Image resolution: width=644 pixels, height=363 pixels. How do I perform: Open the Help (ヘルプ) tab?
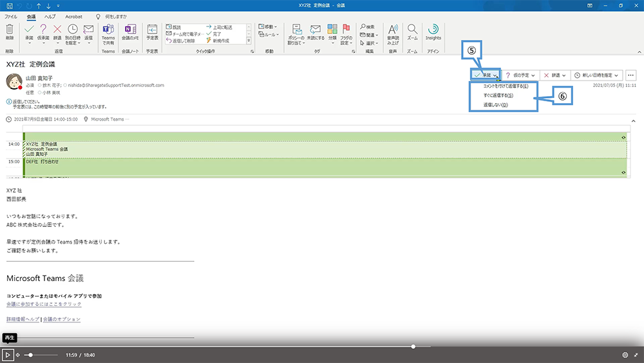pos(50,17)
